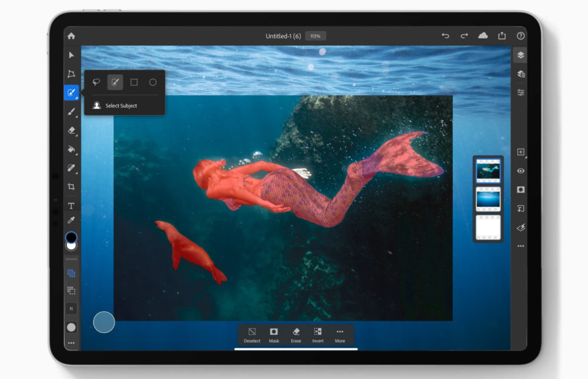Tap Deselect in the bottom bar

pyautogui.click(x=252, y=335)
